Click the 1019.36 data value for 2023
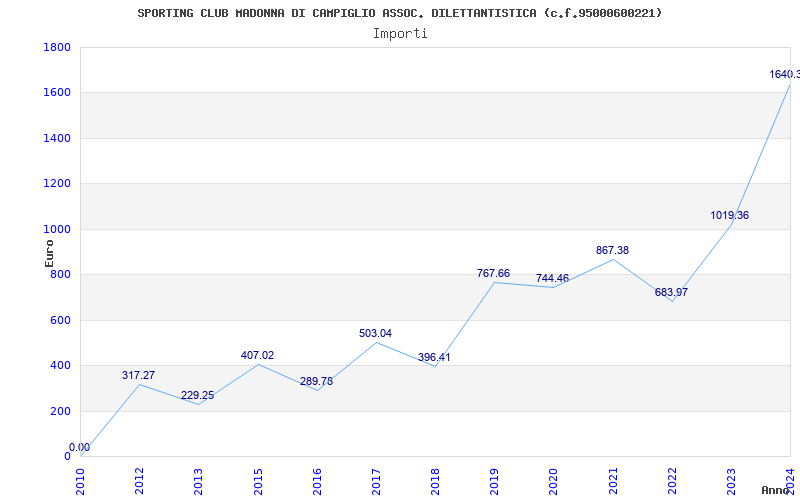Screen dimensions: 800x500 click(x=729, y=215)
